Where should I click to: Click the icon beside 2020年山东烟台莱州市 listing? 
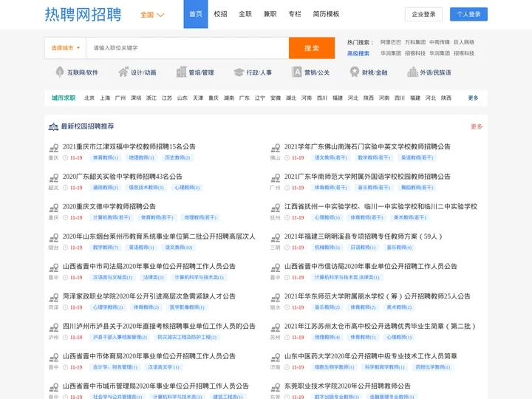coord(54,237)
